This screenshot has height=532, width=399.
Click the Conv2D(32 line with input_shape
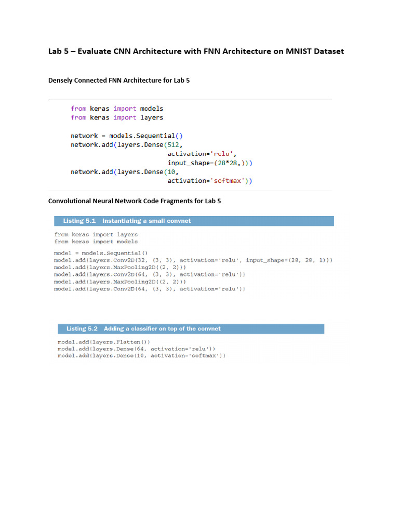(x=193, y=260)
